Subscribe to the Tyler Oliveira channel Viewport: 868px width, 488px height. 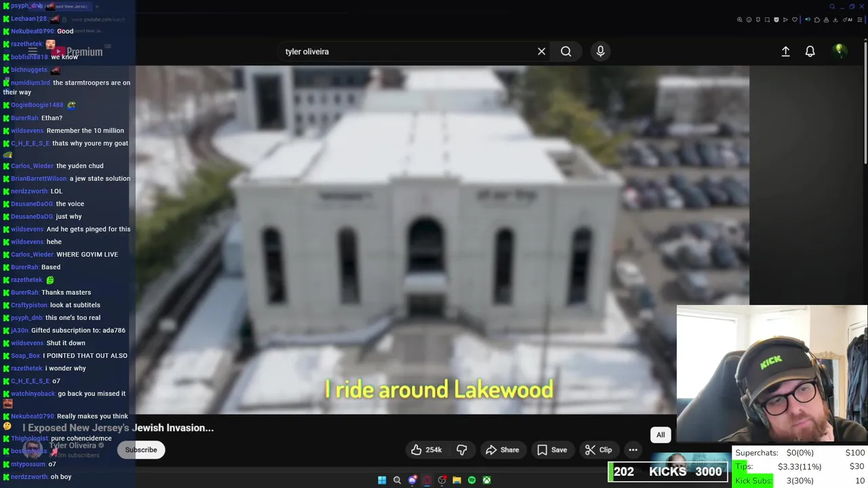141,450
